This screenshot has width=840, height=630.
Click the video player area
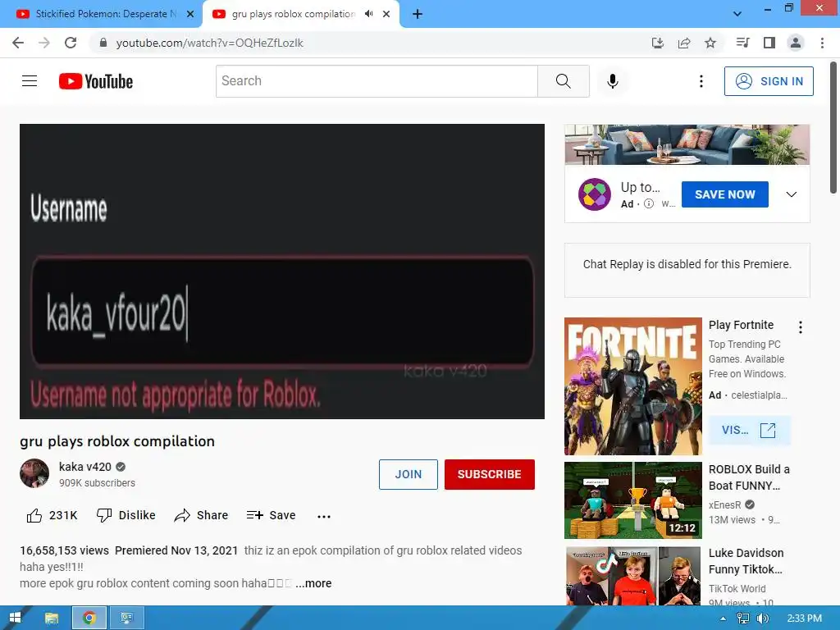(282, 272)
